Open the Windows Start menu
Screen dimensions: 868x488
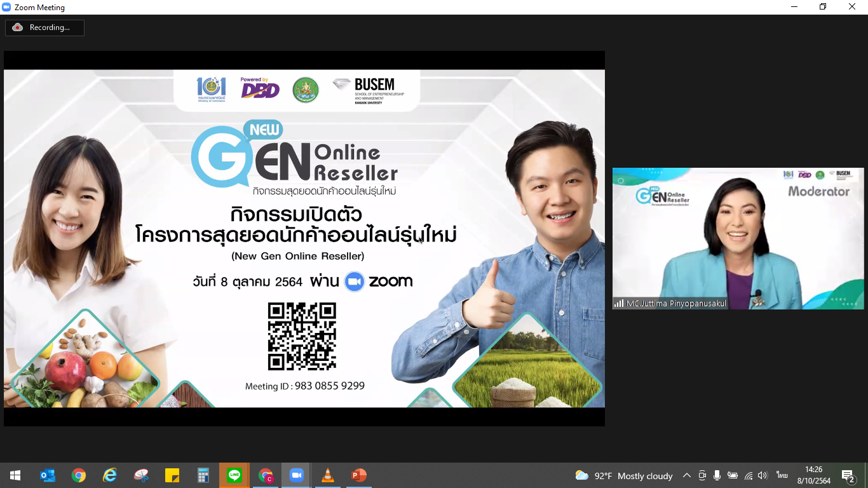[15, 475]
